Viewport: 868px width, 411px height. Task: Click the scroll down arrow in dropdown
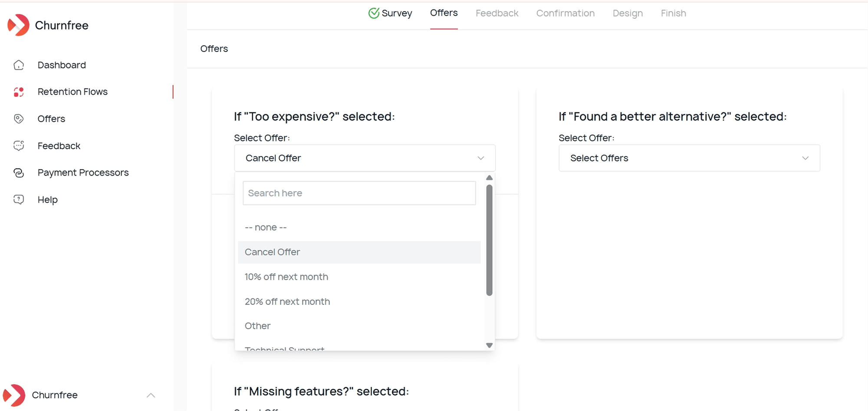[489, 346]
